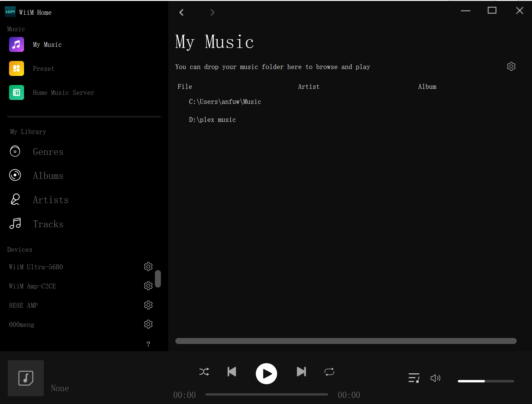Open folder D:\plex music

pos(212,120)
